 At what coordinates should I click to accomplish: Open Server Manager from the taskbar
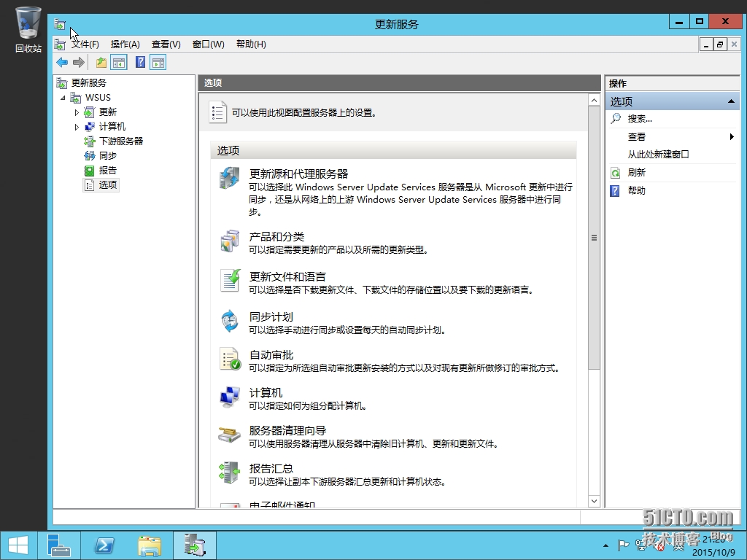coord(59,545)
